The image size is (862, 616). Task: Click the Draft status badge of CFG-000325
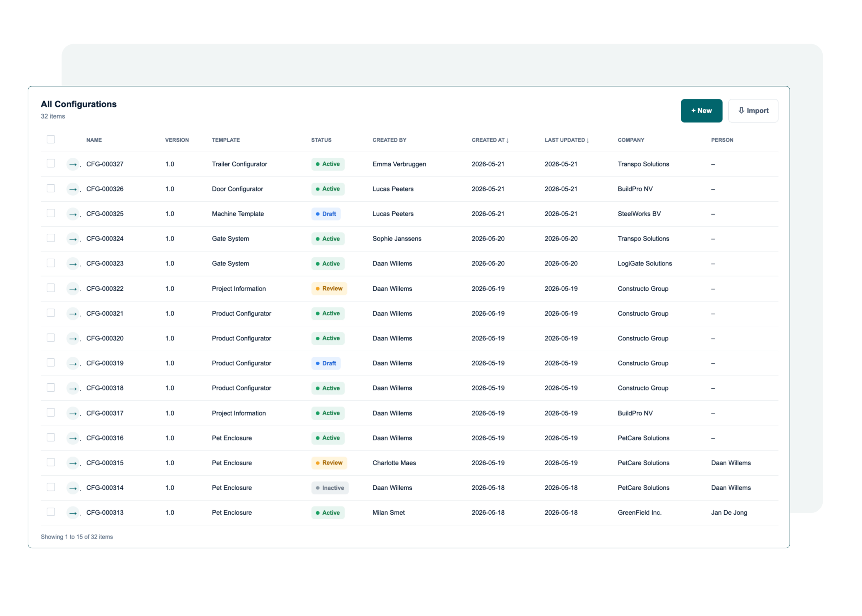click(x=326, y=214)
